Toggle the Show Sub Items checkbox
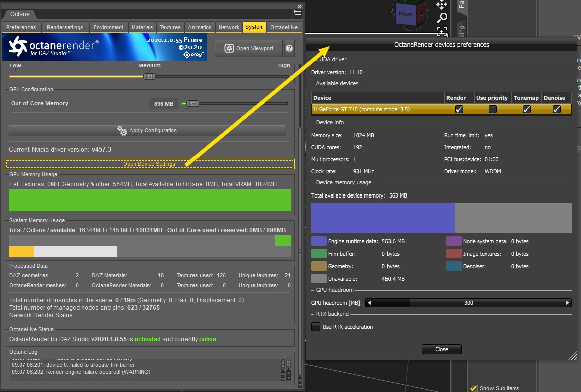 (x=473, y=388)
